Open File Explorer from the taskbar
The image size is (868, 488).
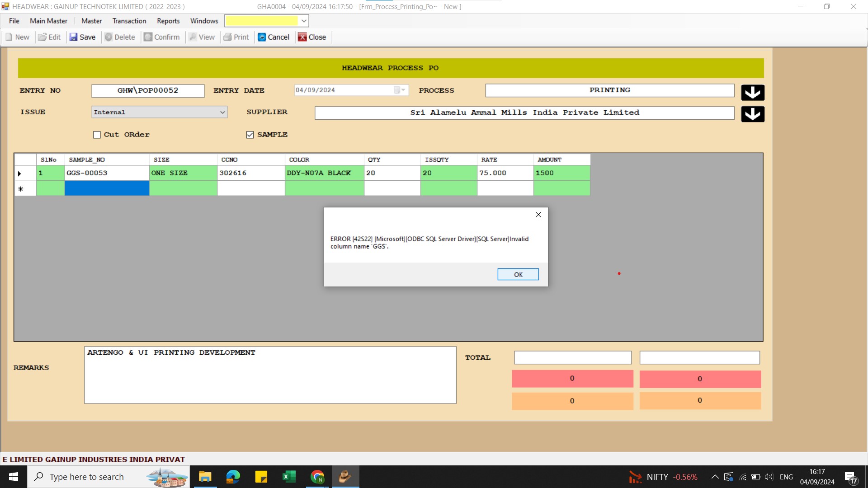click(x=205, y=477)
